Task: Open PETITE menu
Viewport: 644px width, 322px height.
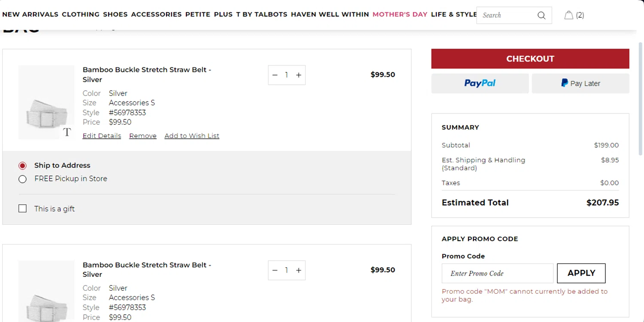Action: tap(198, 14)
